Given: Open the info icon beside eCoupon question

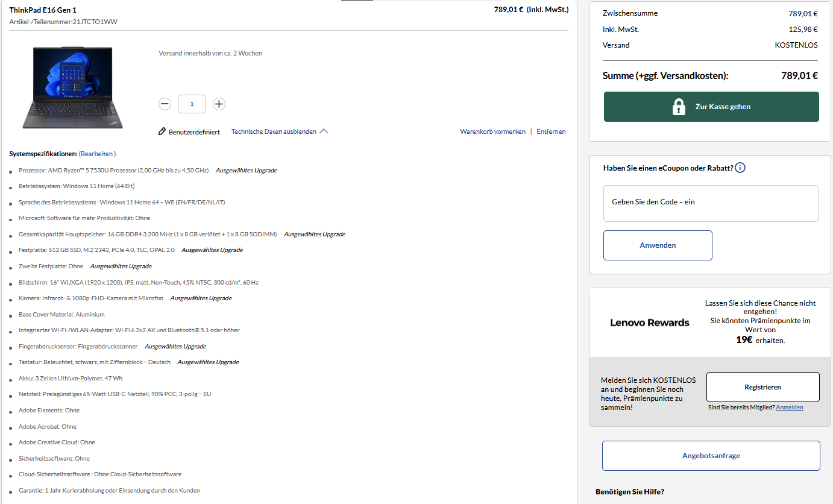Looking at the screenshot, I should [740, 168].
